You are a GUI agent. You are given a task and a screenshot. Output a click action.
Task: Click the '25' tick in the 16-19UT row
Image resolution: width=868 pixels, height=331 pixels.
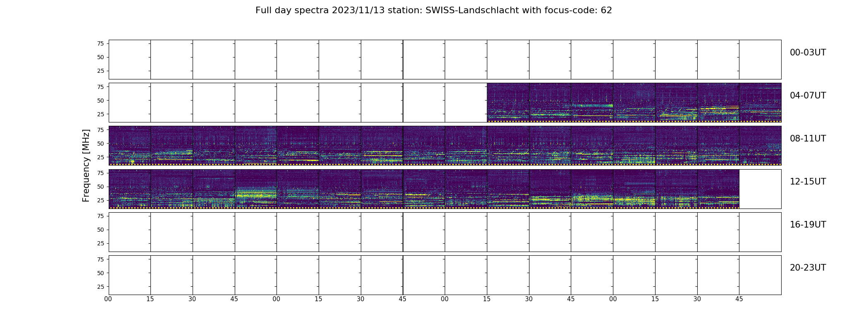tap(100, 243)
